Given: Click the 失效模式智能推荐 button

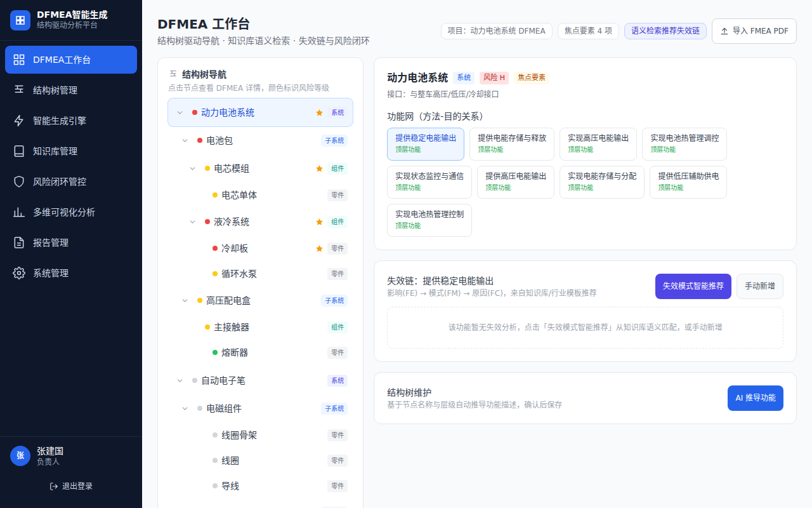Looking at the screenshot, I should click(x=693, y=286).
